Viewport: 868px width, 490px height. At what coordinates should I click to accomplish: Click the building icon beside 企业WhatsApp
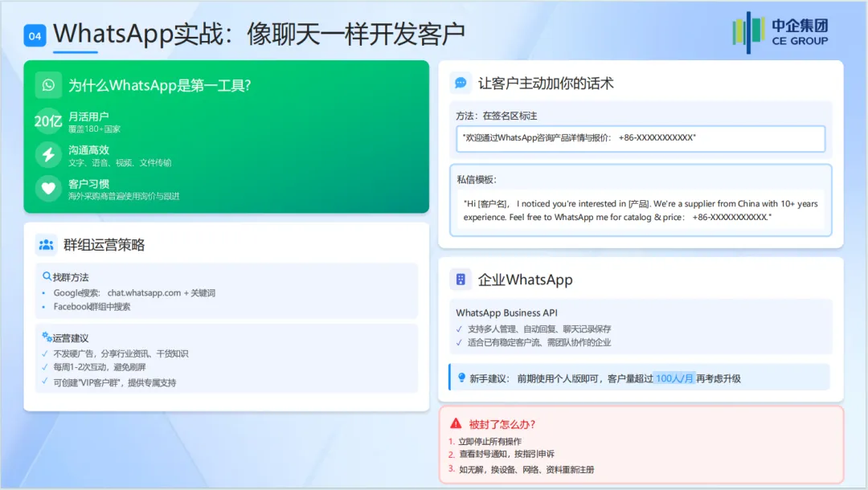coord(461,279)
